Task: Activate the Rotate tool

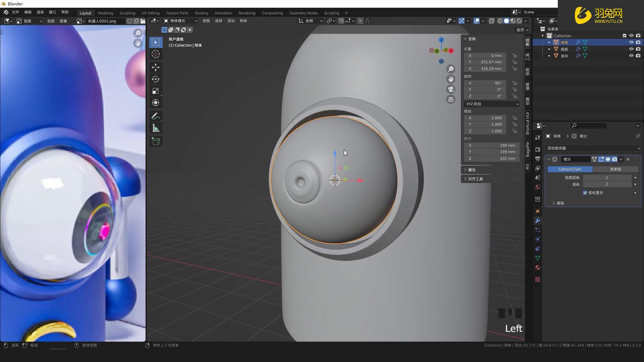Action: click(x=156, y=79)
